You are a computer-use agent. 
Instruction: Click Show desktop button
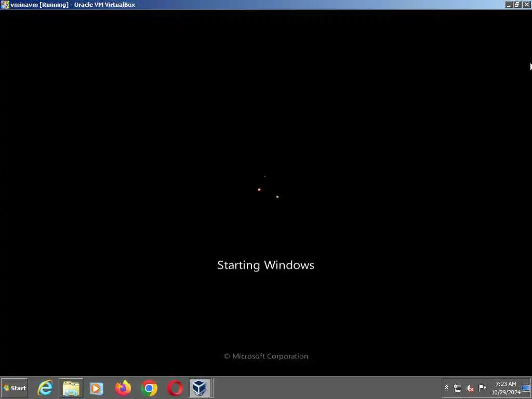pos(526,388)
